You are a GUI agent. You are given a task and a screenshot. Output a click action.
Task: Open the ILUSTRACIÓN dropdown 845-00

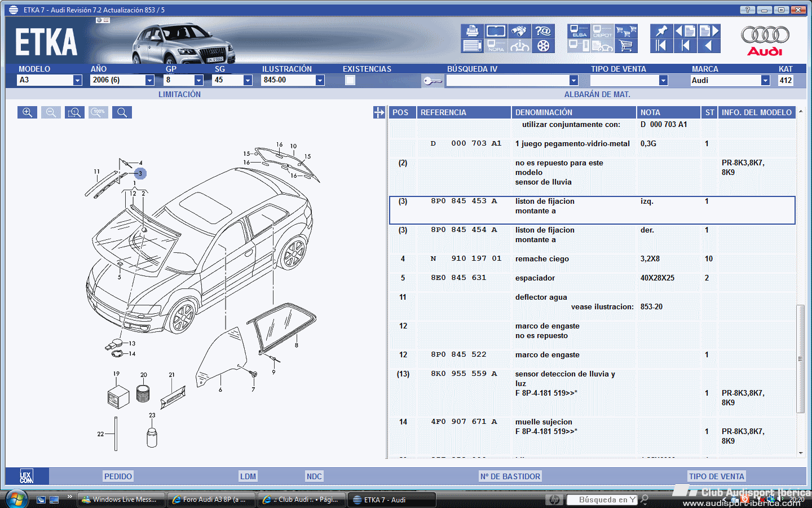pos(320,80)
